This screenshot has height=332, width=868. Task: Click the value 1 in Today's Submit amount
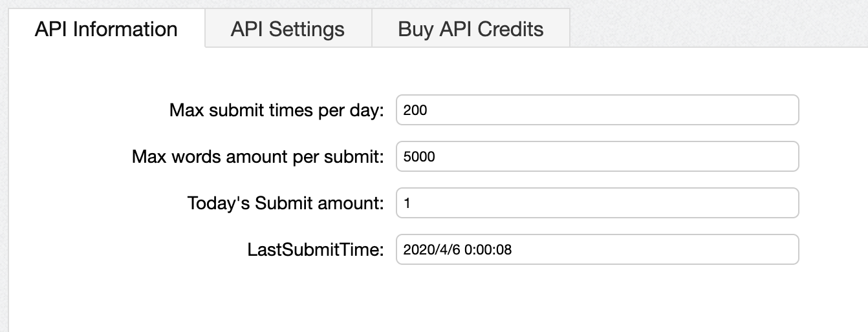point(407,203)
